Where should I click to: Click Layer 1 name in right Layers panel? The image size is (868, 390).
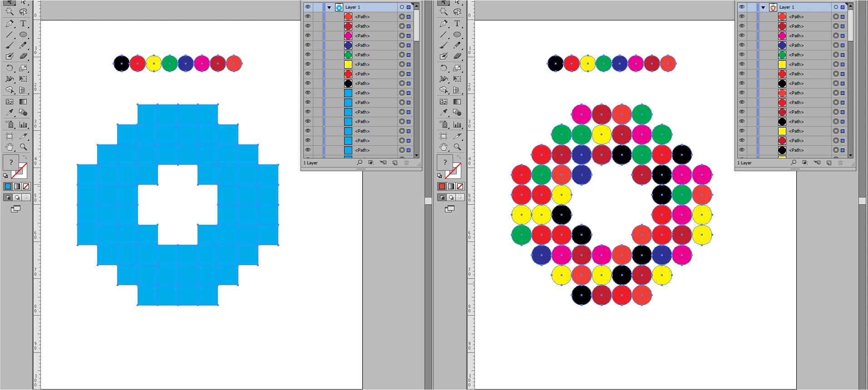tap(787, 7)
